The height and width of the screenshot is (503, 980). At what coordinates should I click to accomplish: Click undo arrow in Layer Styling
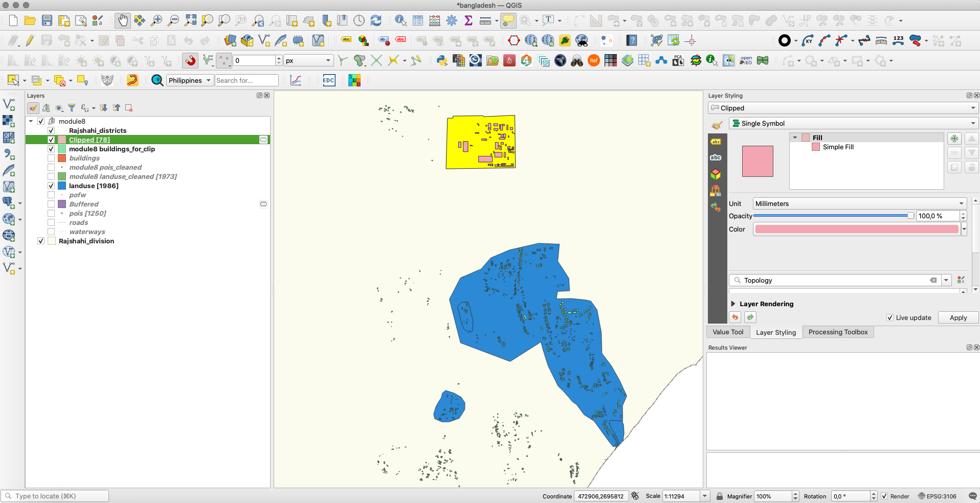735,317
